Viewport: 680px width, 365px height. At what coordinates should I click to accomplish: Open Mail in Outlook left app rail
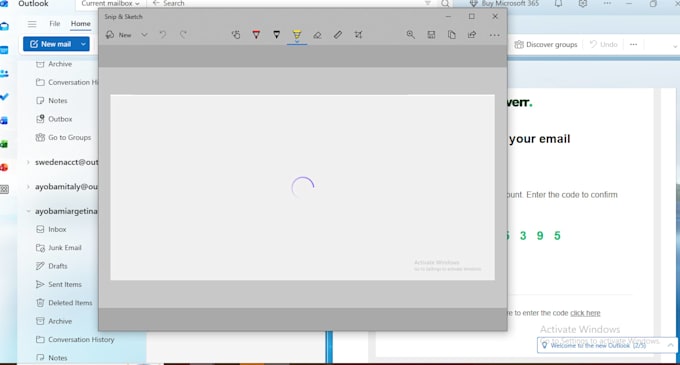[4, 26]
